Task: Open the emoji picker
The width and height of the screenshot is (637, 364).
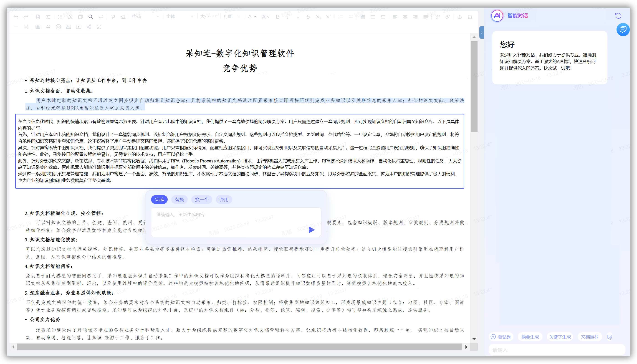Action: [x=58, y=27]
